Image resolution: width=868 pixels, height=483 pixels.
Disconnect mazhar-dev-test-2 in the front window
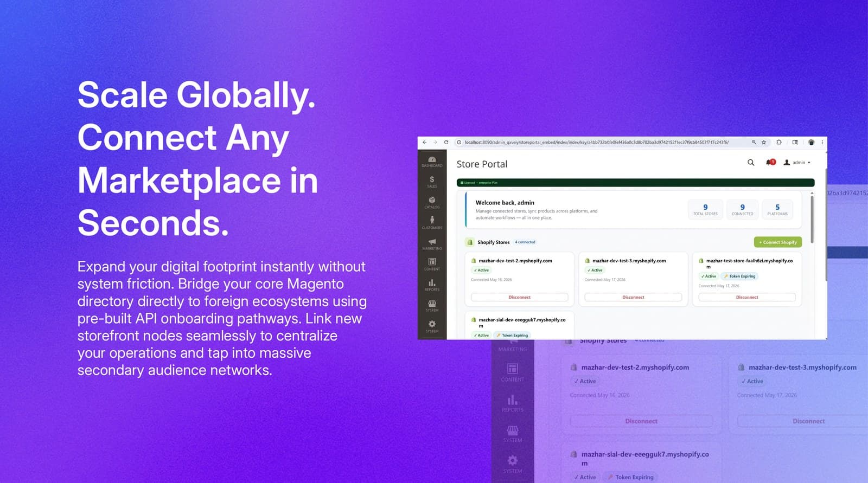[520, 297]
